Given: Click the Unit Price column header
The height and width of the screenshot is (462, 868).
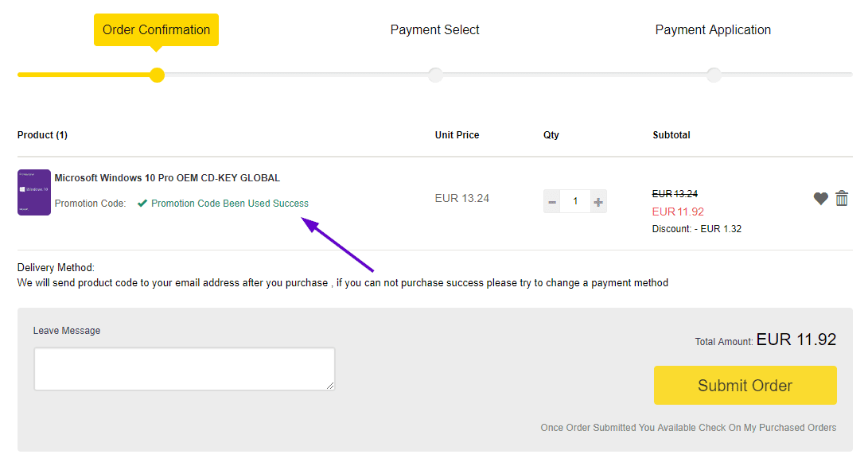Looking at the screenshot, I should pyautogui.click(x=457, y=135).
